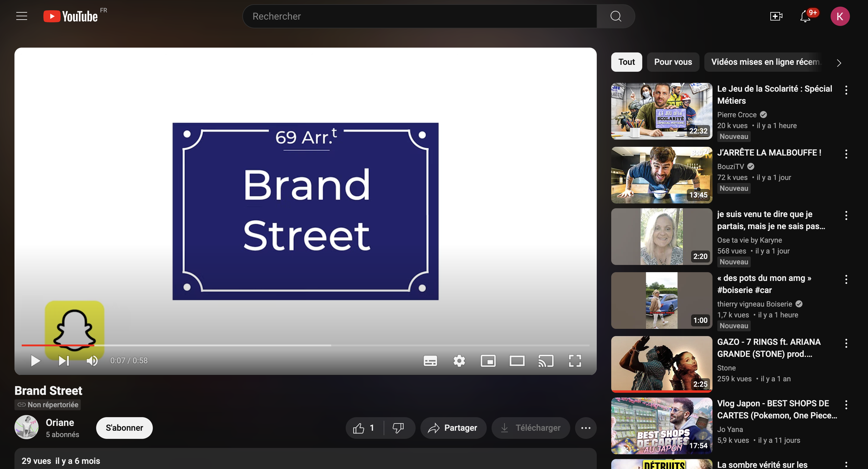
Task: Skip to next video
Action: pos(64,361)
